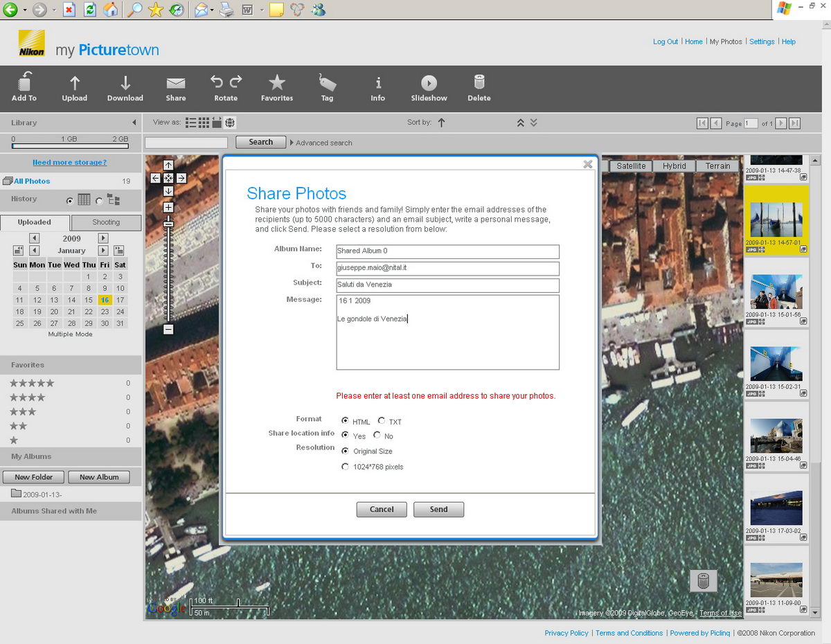Select the TXT format radio button
The width and height of the screenshot is (831, 644).
(382, 421)
